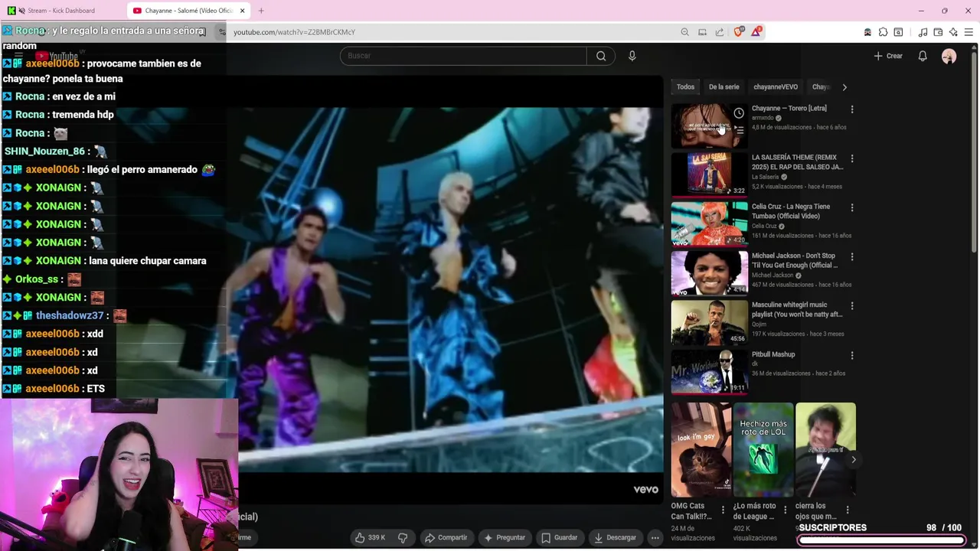Open Chayanne — Torero [Letra] video
This screenshot has width=980, height=551.
789,109
